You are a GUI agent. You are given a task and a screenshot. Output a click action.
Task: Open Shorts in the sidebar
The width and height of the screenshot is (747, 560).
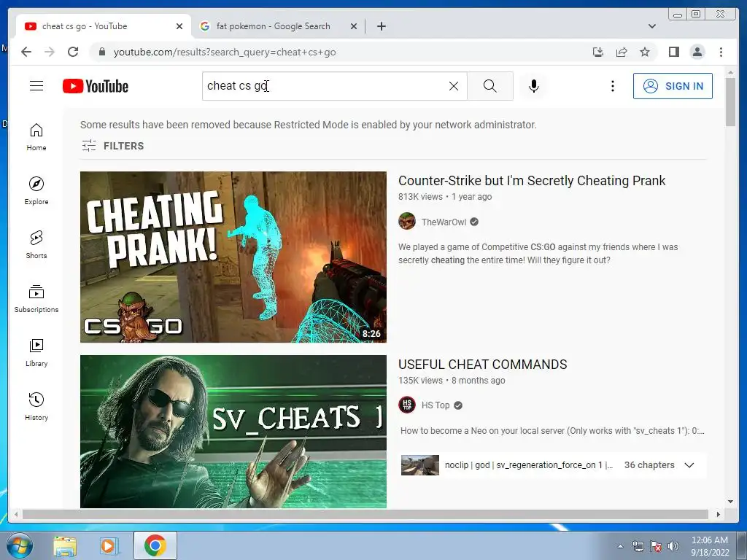pos(36,245)
